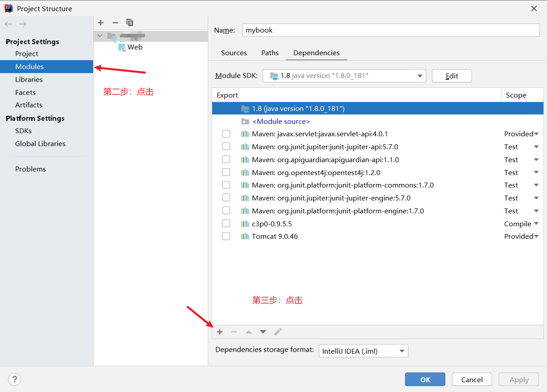Check Export for c3p0-0.9.5.5

tap(226, 224)
